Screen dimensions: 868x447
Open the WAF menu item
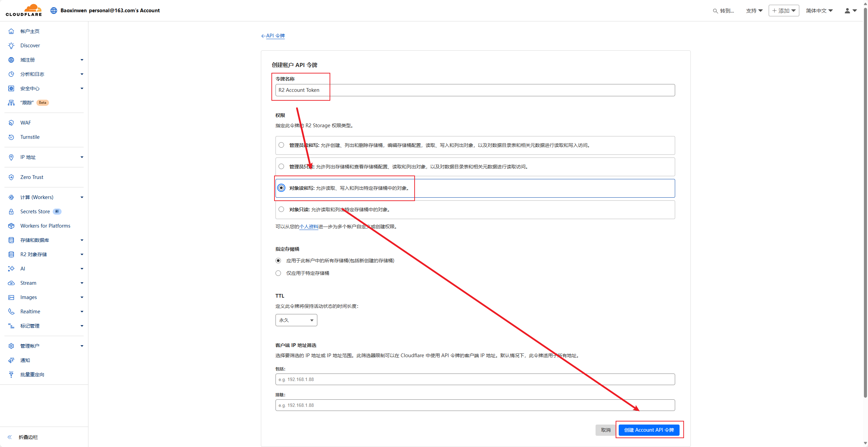[x=26, y=123]
